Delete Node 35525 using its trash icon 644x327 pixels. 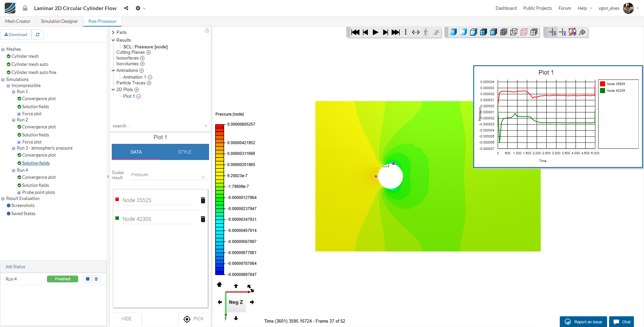[x=203, y=200]
